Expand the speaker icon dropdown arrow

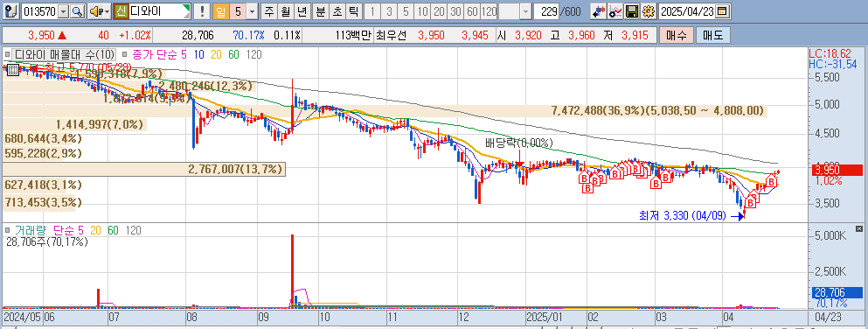[107, 11]
